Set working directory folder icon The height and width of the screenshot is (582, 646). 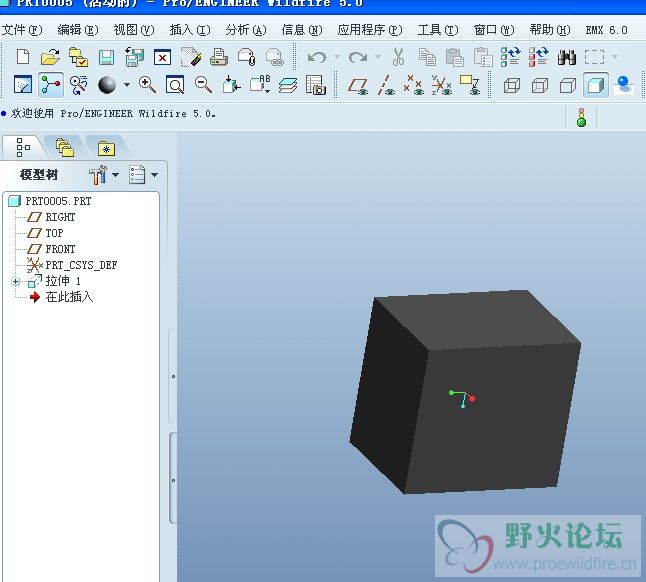point(78,57)
